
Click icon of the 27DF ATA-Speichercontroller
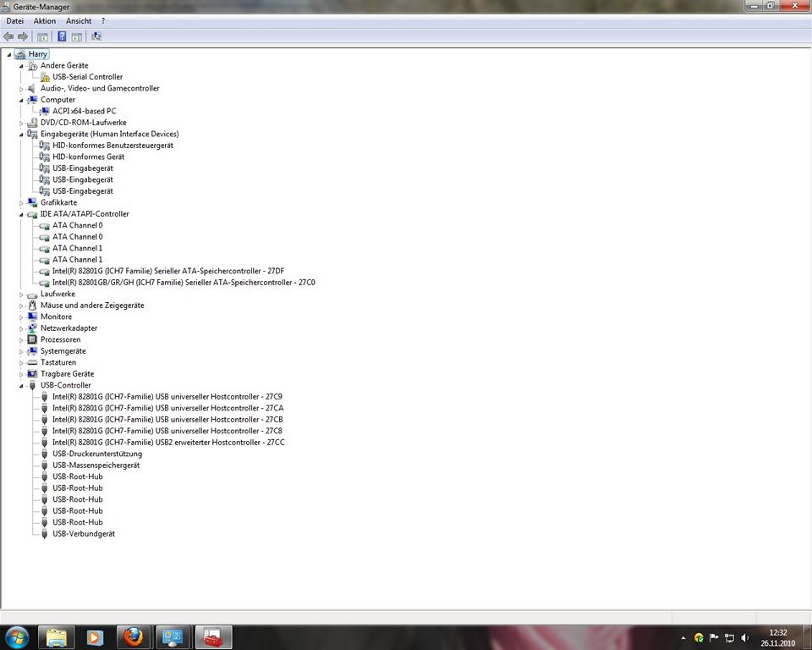[45, 271]
